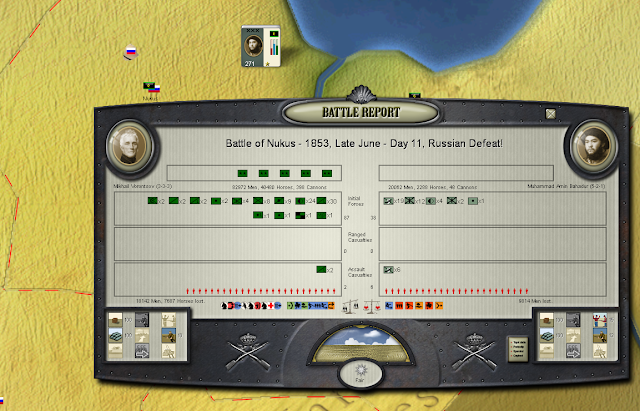This screenshot has width=640, height=411.
Task: Click the Khivan x19 unit icon
Action: (389, 201)
